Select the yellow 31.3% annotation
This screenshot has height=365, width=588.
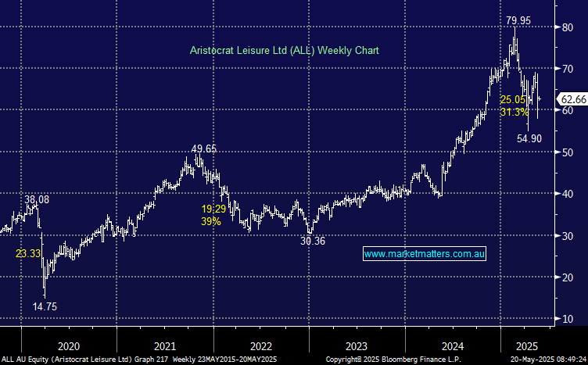tap(514, 112)
